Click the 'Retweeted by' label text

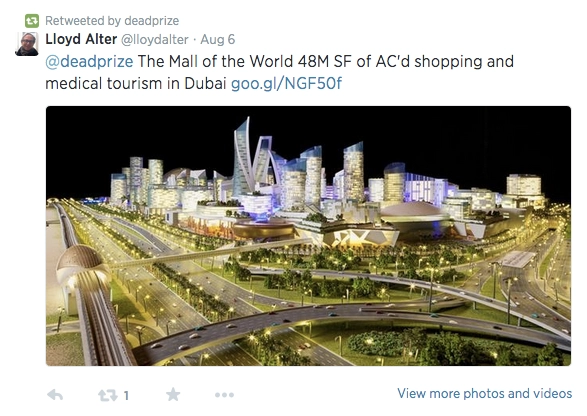[x=83, y=21]
